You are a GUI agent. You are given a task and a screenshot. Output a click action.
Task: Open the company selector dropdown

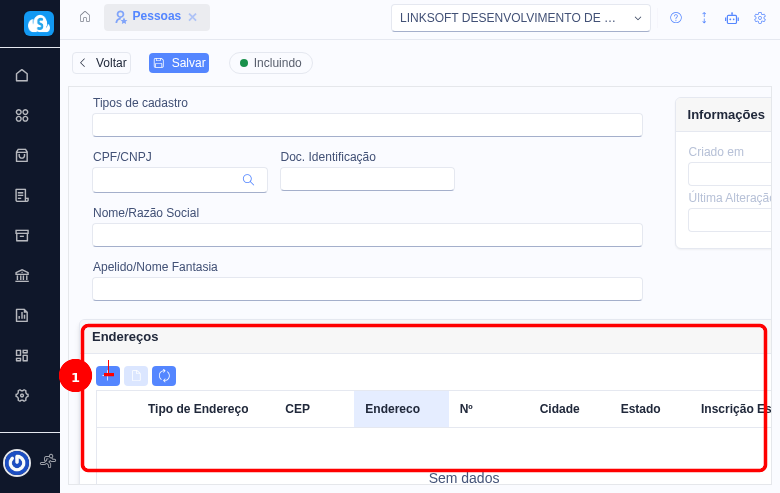(521, 18)
